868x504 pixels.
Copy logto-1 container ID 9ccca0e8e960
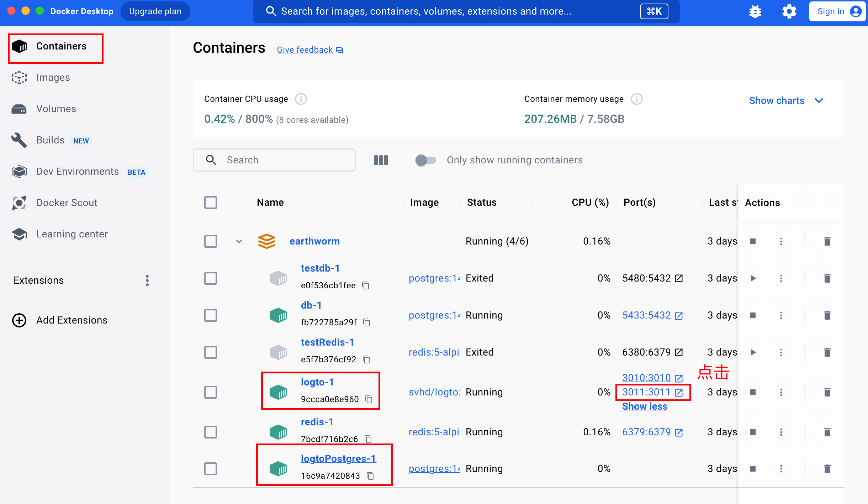tap(369, 399)
